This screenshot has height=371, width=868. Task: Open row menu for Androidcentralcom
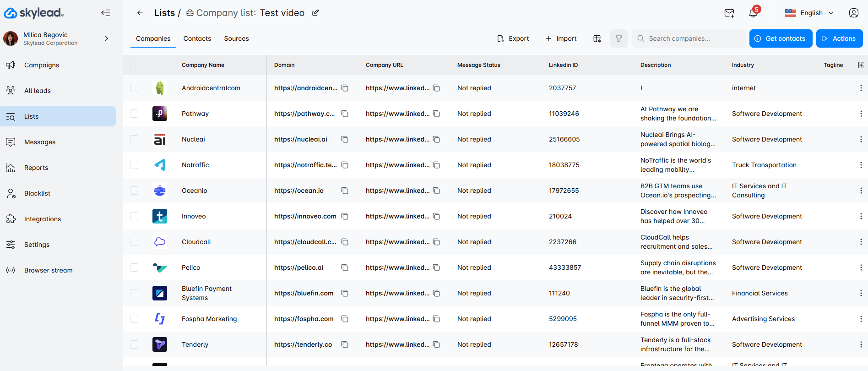pos(861,88)
